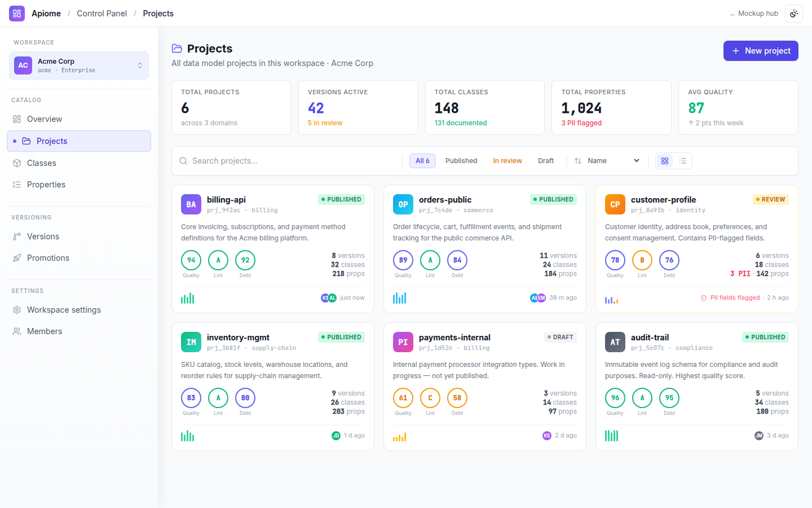Click '5 in review' under Versions Active
The height and width of the screenshot is (508, 812).
(325, 123)
